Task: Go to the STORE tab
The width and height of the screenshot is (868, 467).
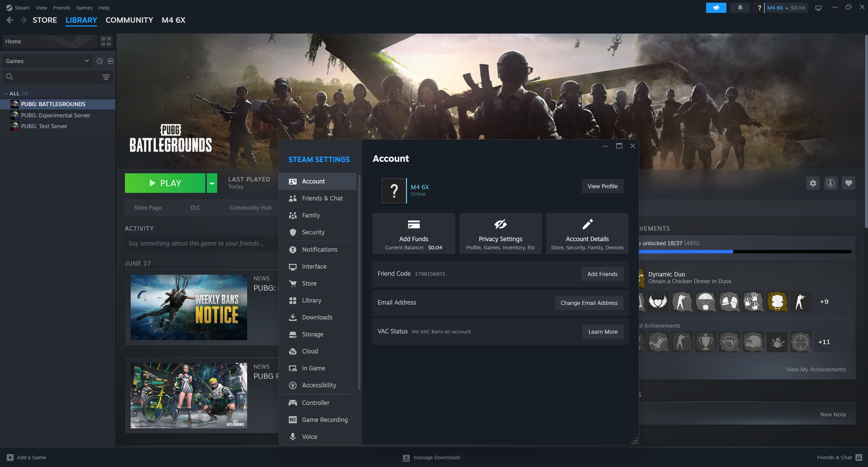Action: [x=45, y=20]
